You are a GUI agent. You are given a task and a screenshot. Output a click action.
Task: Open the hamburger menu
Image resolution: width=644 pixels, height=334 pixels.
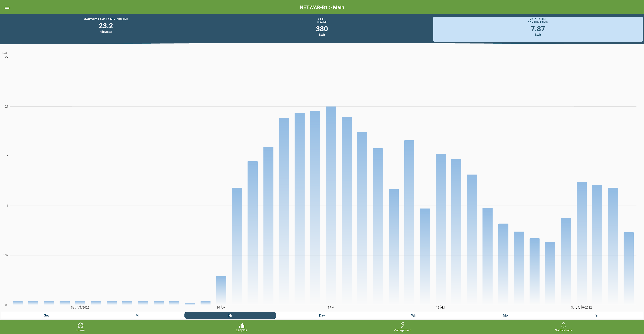(7, 7)
